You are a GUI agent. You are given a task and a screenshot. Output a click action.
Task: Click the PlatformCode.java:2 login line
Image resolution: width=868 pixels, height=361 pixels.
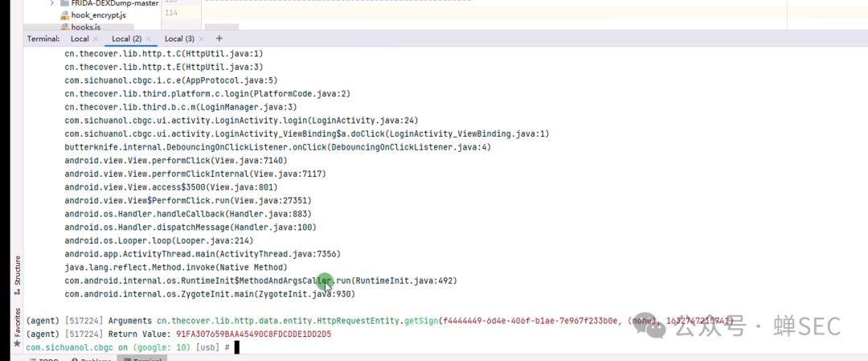(x=207, y=93)
